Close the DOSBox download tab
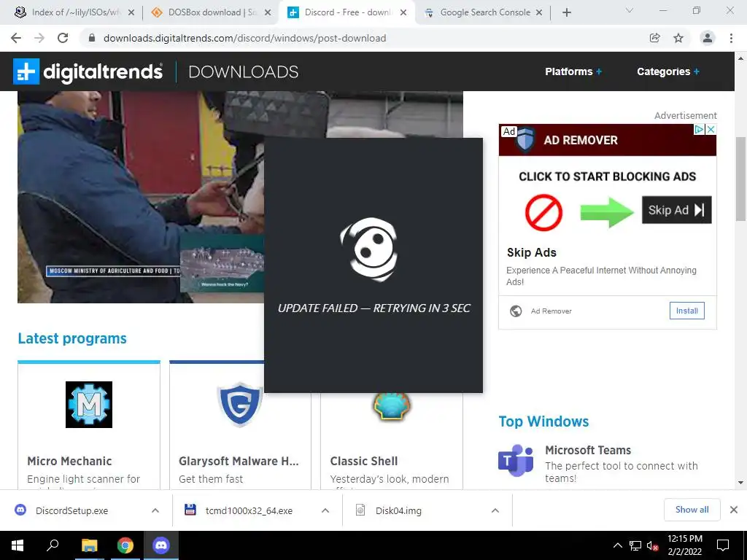 [x=268, y=12]
